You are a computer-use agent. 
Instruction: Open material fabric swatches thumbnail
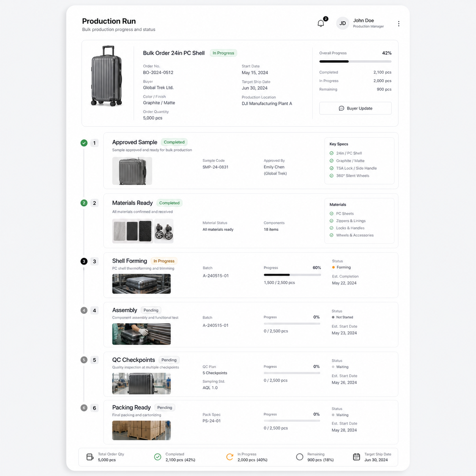coord(132,231)
